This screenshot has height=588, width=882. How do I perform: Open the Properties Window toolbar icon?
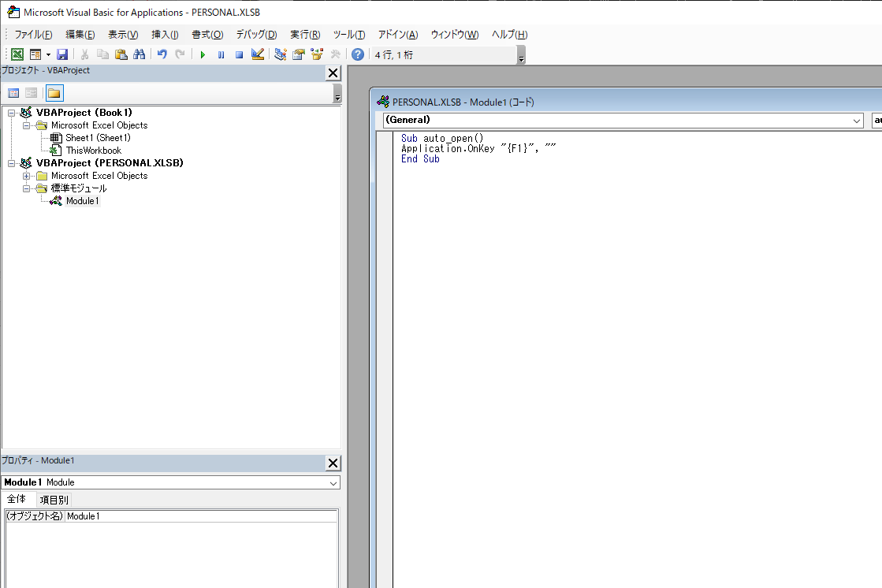pyautogui.click(x=299, y=54)
